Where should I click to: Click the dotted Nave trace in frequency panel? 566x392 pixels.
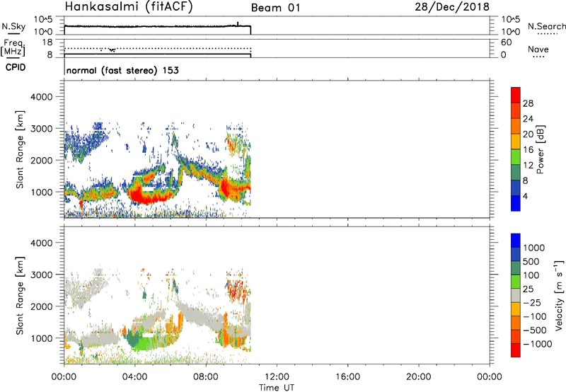pos(157,48)
